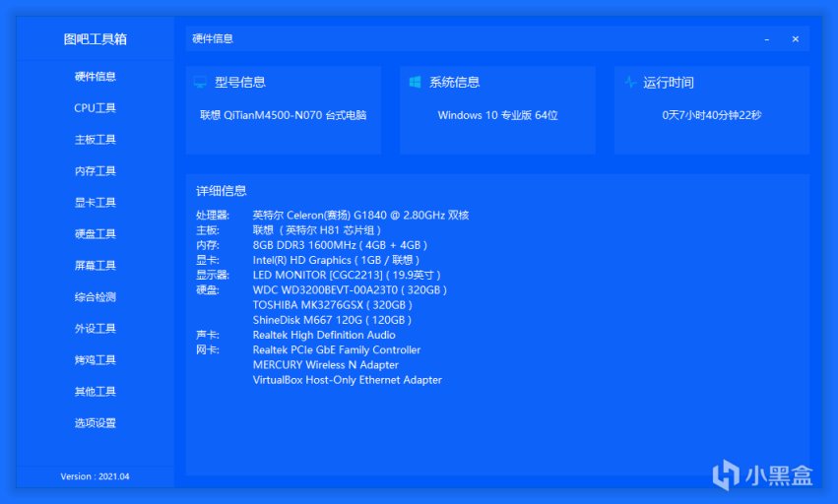The height and width of the screenshot is (504, 838).
Task: Select 外设工具 in the sidebar
Action: (x=96, y=329)
